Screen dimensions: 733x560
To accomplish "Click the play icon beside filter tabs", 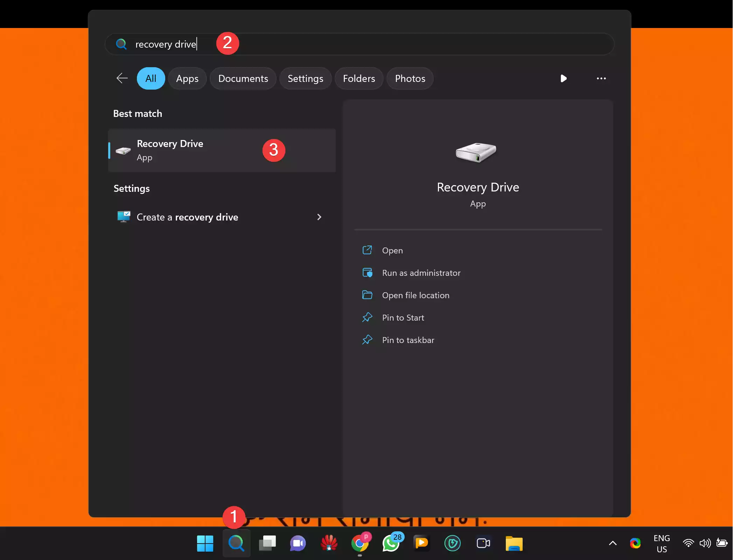I will pos(563,78).
